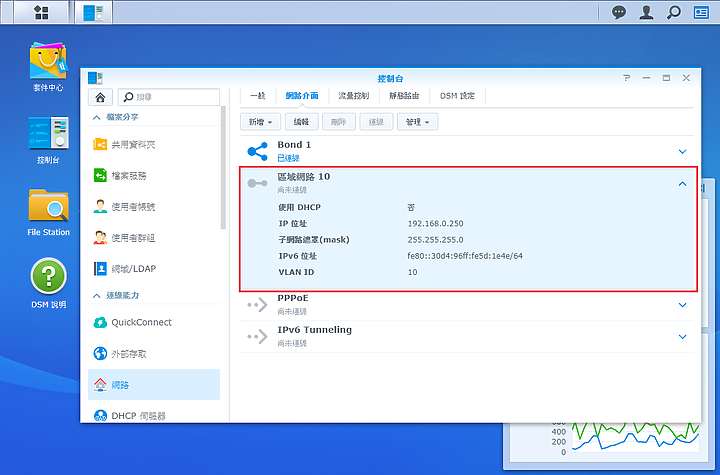Click the Edit button

(x=301, y=122)
